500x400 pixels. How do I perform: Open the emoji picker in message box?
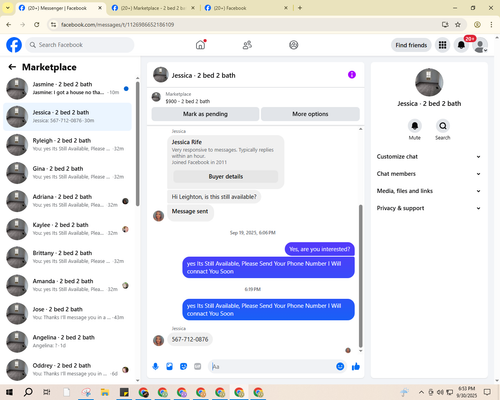tap(340, 367)
